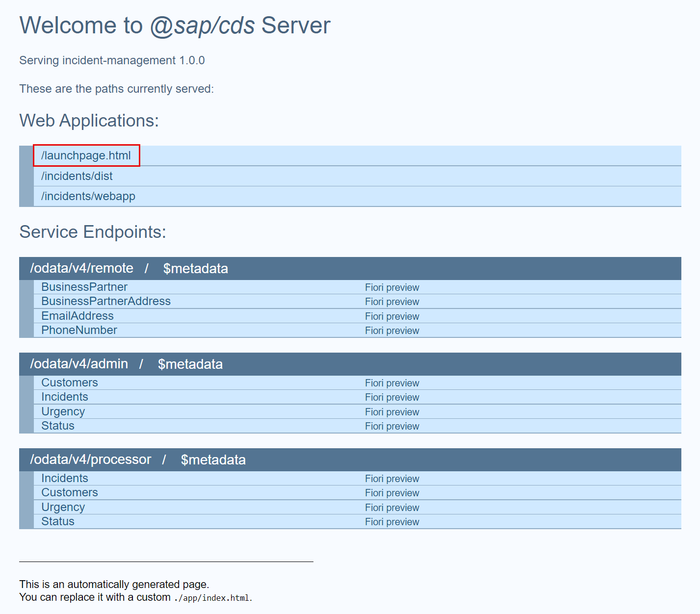View $metadata for the admin service
The width and height of the screenshot is (700, 614).
coord(190,364)
